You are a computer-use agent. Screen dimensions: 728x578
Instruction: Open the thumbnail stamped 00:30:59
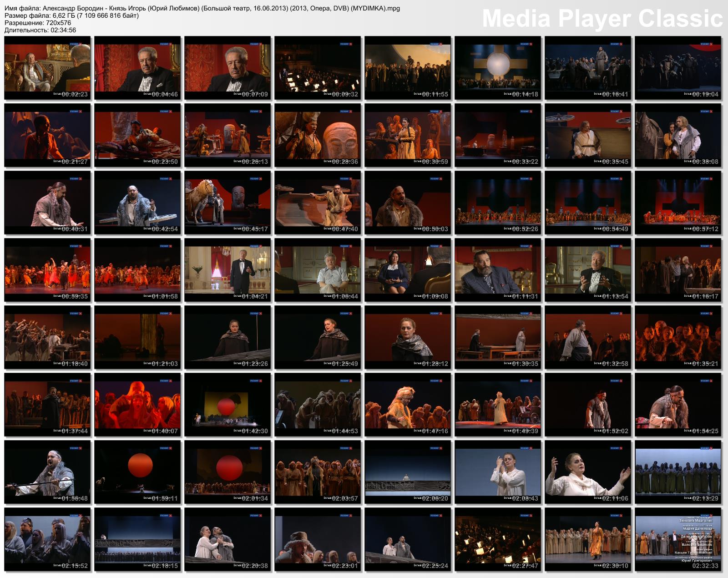point(408,136)
